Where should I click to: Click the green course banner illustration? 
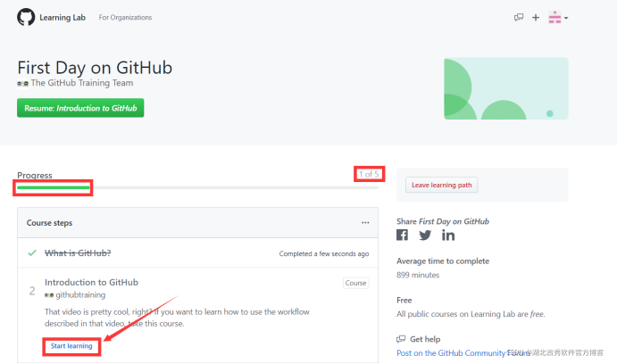click(506, 89)
